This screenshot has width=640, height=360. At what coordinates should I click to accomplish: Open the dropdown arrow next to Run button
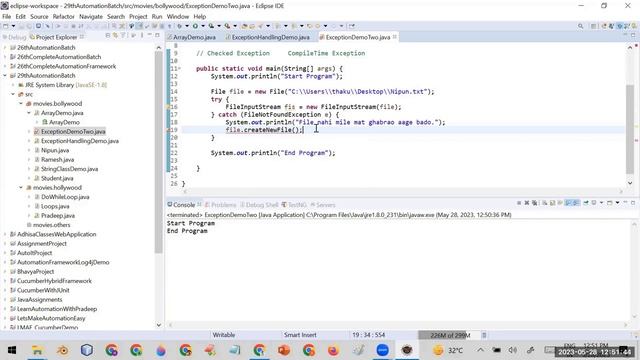coord(203,26)
